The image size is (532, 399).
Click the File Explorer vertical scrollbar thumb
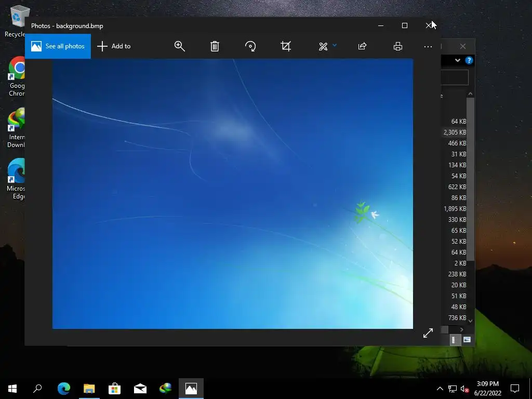click(x=470, y=179)
